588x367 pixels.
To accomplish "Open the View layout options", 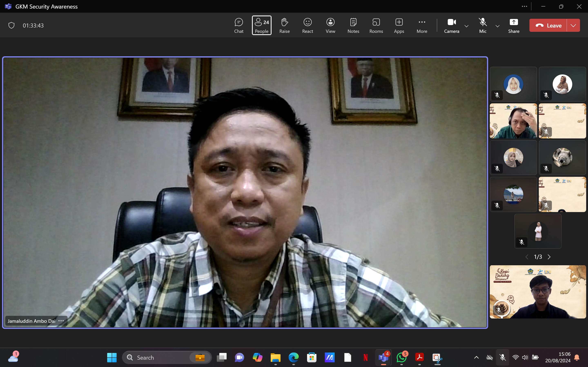I will [330, 25].
